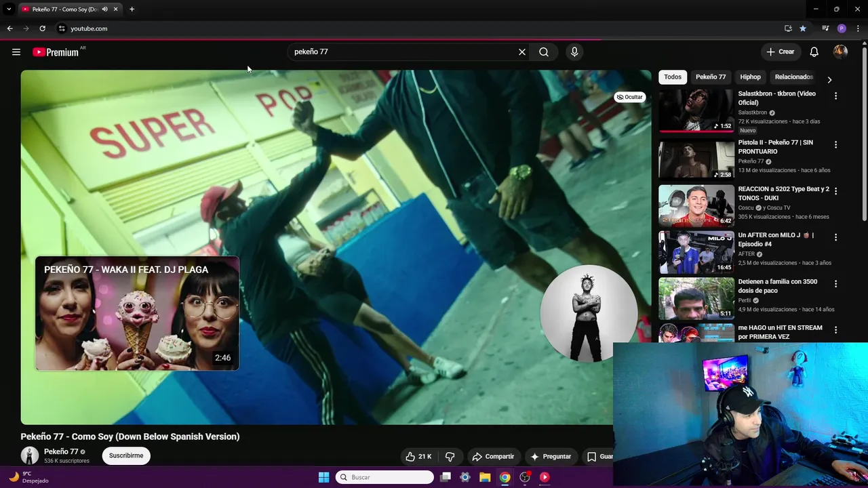Dislike the video

coord(450,457)
